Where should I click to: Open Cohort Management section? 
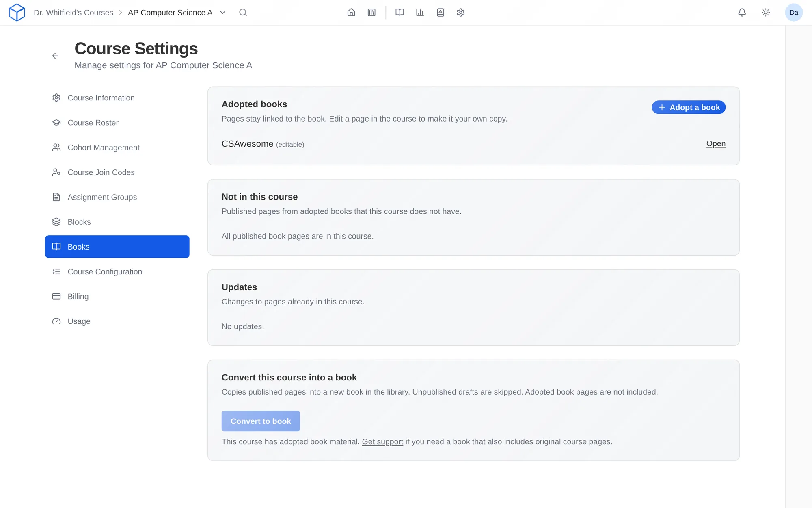click(117, 148)
